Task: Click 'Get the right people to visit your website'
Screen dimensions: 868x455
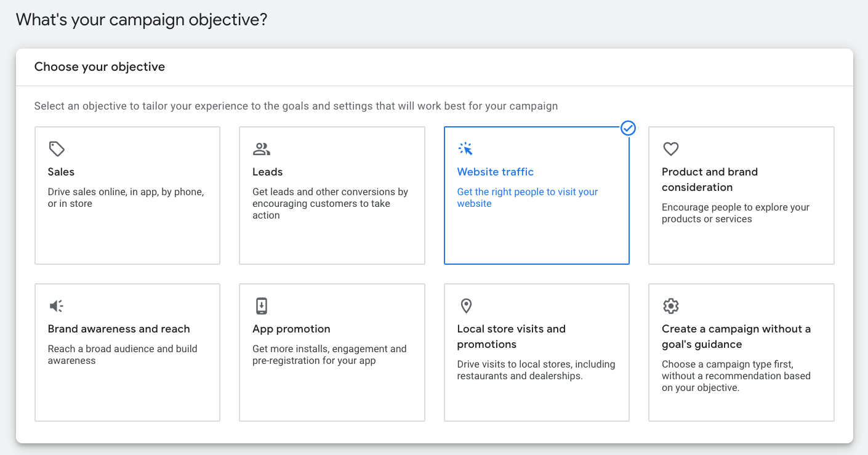Action: tap(528, 198)
